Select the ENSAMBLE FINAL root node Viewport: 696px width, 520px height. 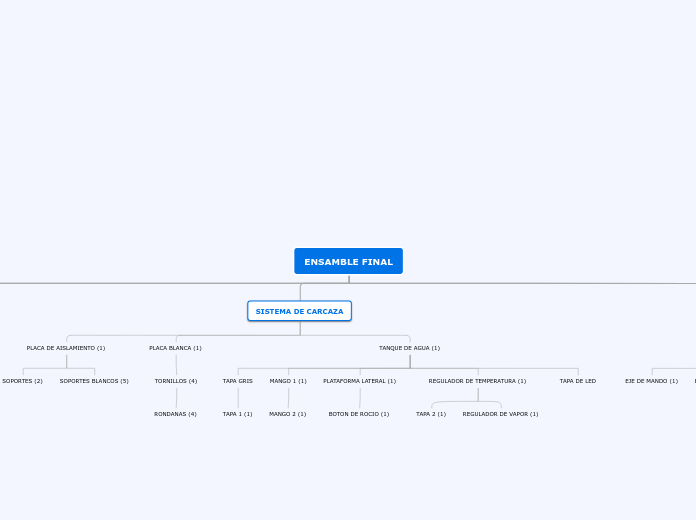tap(348, 261)
